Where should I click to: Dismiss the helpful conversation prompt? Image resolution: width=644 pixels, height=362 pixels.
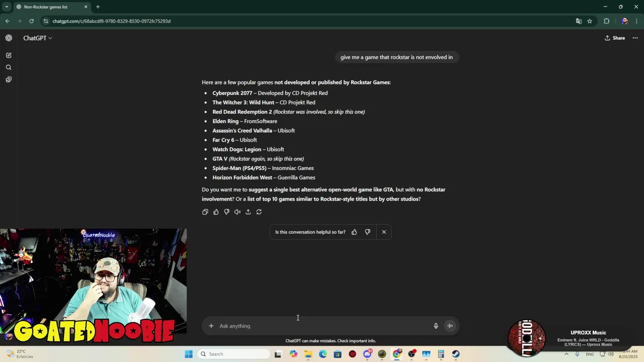tap(384, 232)
